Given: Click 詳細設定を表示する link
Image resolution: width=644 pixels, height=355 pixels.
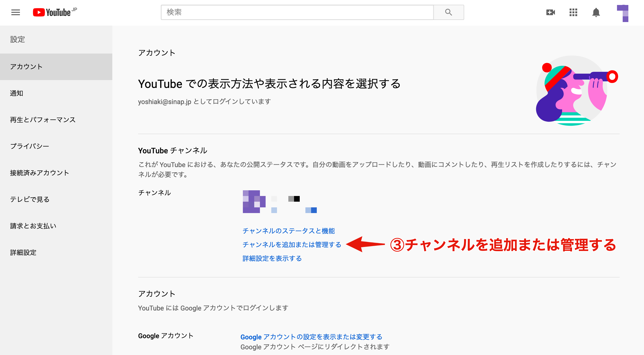Looking at the screenshot, I should coord(272,258).
